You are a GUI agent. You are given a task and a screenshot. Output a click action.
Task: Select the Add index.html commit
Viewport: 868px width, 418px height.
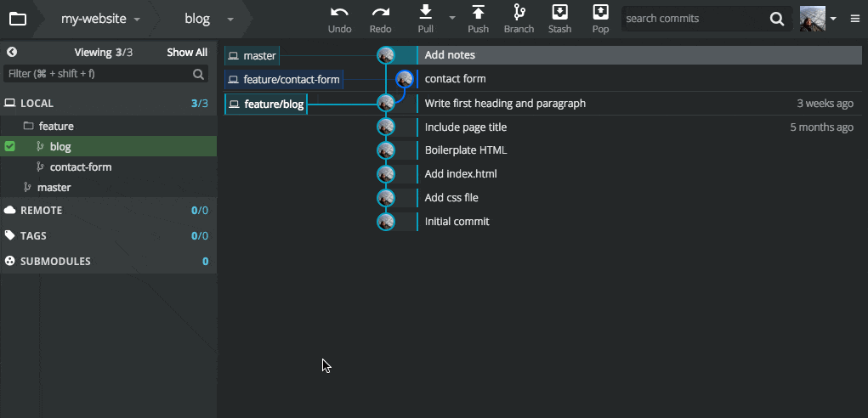[461, 174]
